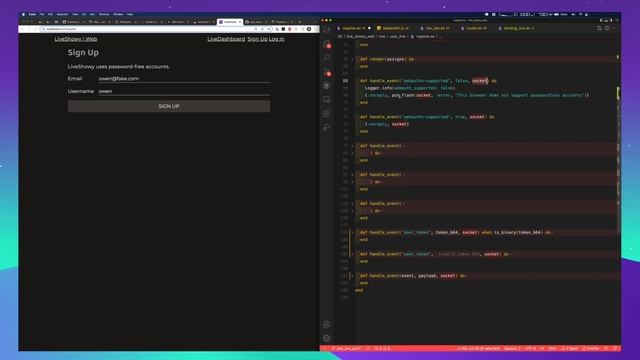Open the Accounts icon in VS Code
Viewport: 640px width, 360px height.
tap(327, 324)
